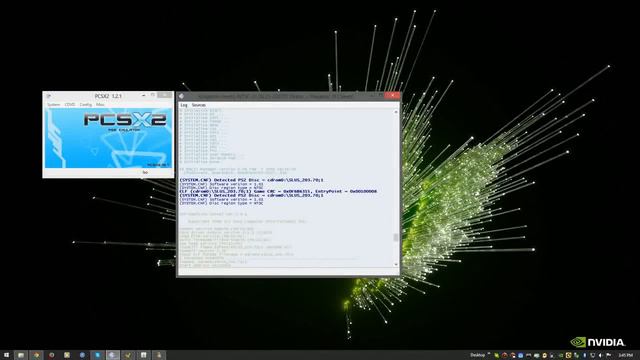The height and width of the screenshot is (360, 640).
Task: Open the System menu in PCSX2
Action: [53, 105]
